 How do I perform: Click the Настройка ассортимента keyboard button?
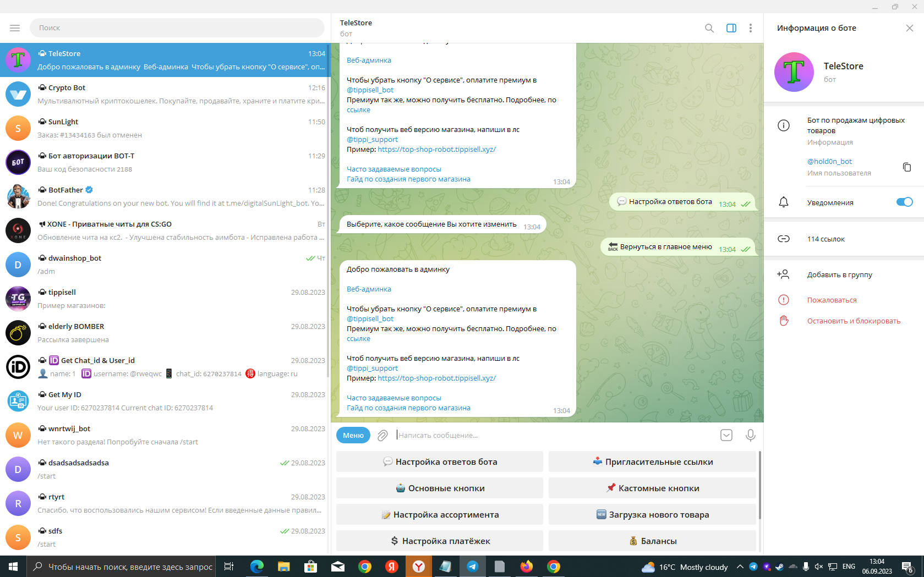tap(440, 514)
